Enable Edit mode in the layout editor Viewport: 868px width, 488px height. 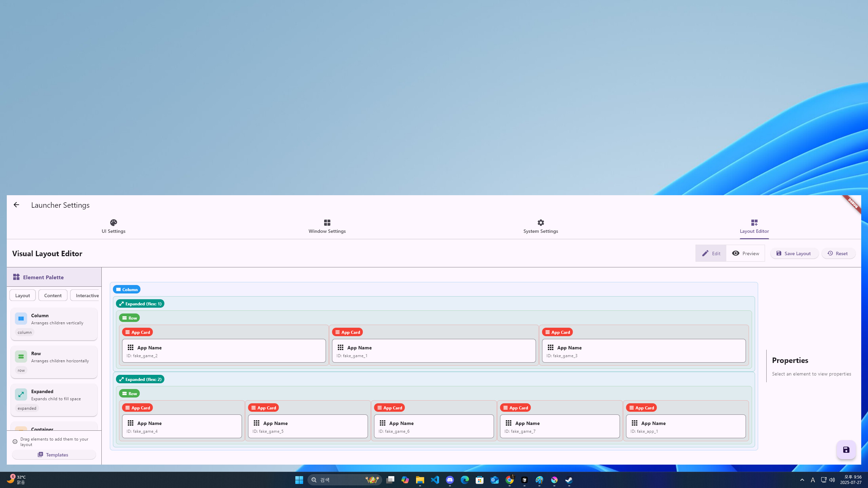pos(711,253)
